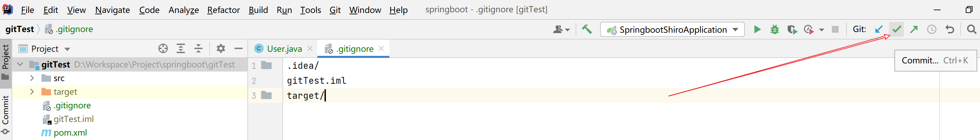This screenshot has height=140, width=980.
Task: Open Search Everywhere magnifier icon
Action: pyautogui.click(x=971, y=29)
